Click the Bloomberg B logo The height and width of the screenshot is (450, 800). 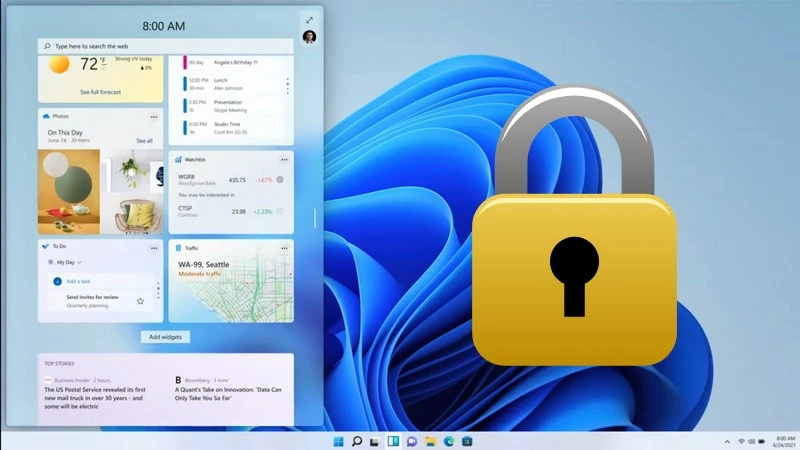[x=178, y=380]
